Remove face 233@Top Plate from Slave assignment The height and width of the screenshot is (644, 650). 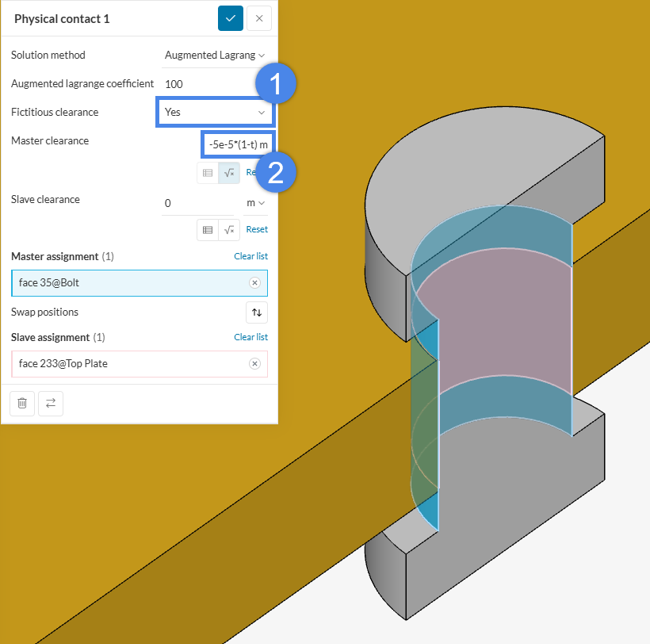254,364
